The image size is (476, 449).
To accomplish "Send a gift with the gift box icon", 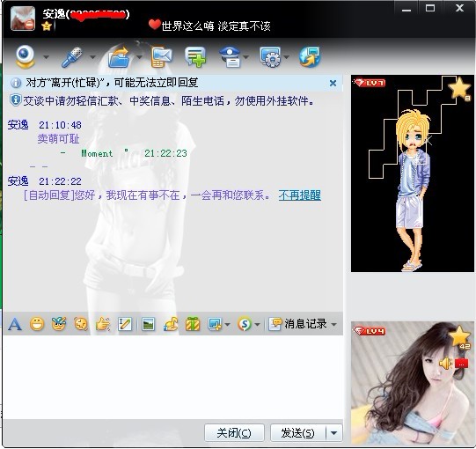I will point(193,324).
